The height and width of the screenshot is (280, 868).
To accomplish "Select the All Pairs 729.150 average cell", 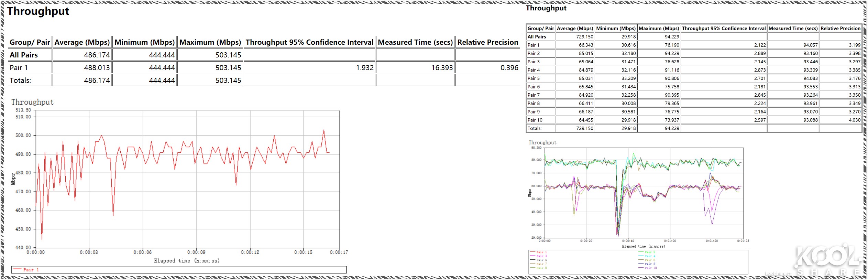I will pyautogui.click(x=584, y=37).
